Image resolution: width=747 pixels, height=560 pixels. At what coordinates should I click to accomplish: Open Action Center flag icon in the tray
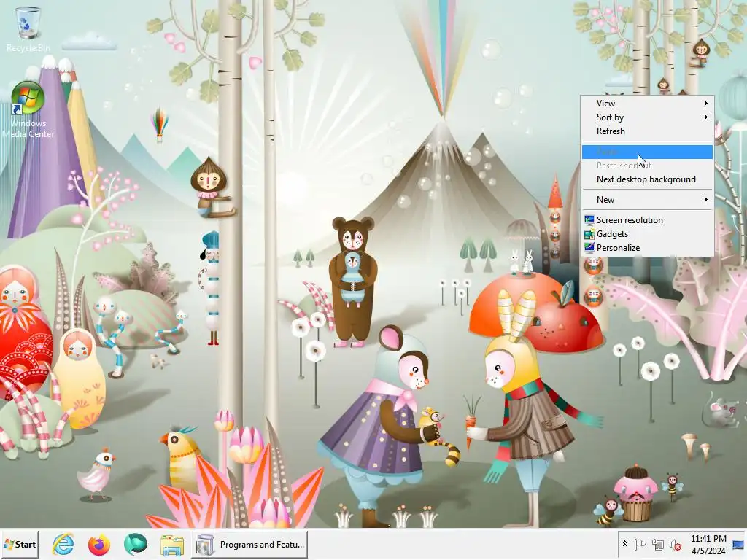[x=640, y=544]
